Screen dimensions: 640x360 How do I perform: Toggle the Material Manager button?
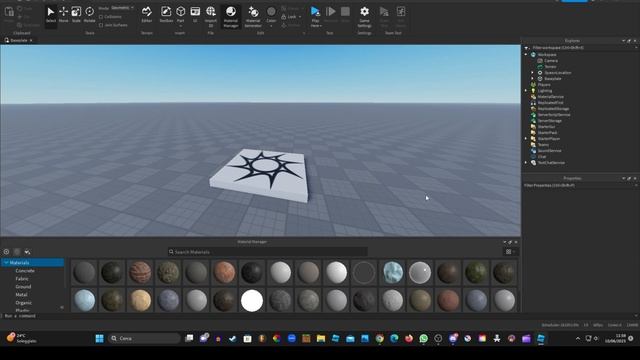231,16
